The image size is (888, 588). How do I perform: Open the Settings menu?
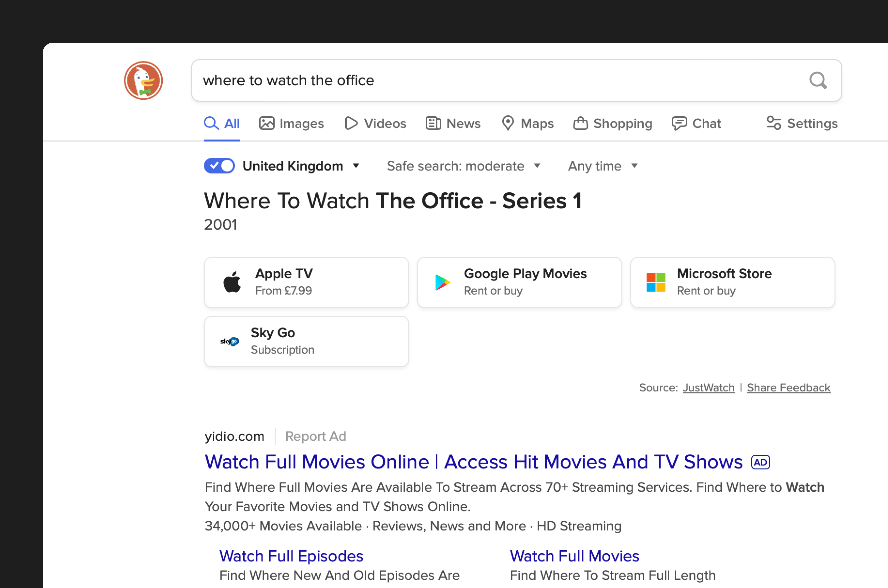tap(802, 123)
